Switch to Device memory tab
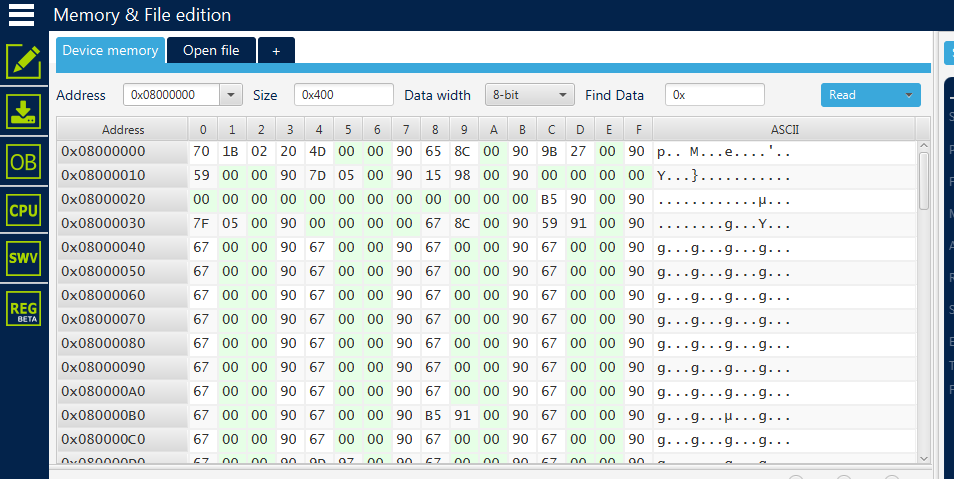The width and height of the screenshot is (954, 479). [110, 51]
